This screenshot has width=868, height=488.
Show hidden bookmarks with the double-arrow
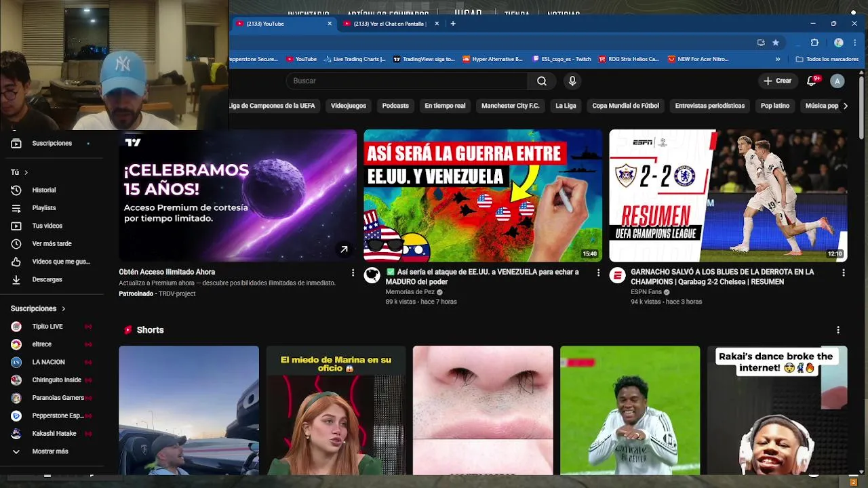pyautogui.click(x=778, y=59)
